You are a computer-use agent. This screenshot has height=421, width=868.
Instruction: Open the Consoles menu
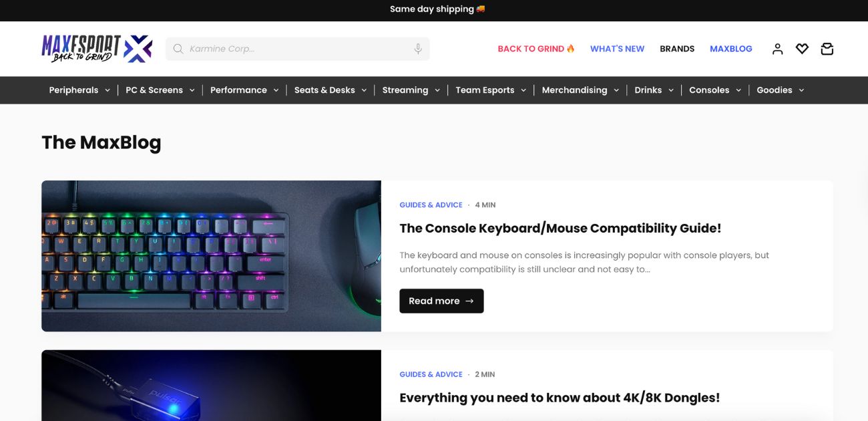click(x=709, y=90)
